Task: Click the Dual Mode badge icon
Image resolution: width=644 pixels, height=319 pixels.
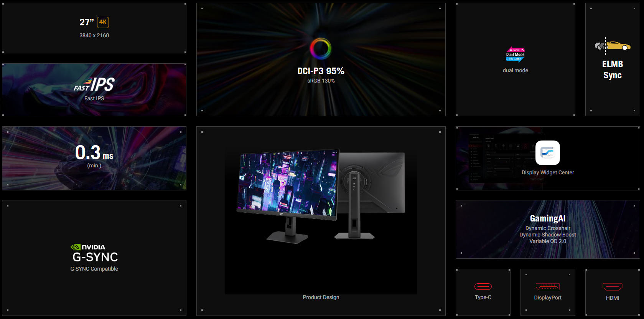Action: [515, 55]
